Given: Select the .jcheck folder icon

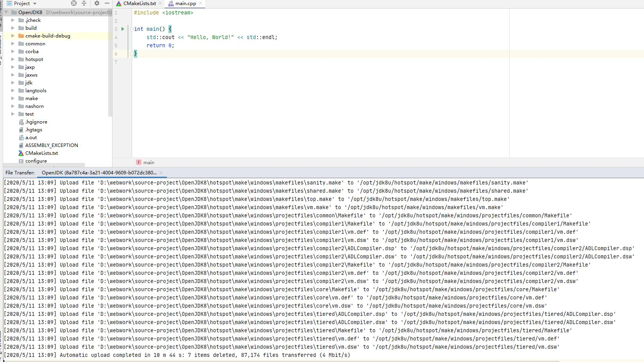Looking at the screenshot, I should (x=21, y=20).
